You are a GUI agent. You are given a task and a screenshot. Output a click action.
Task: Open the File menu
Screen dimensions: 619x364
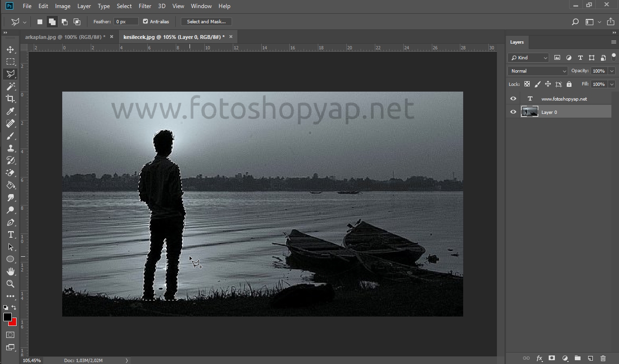coord(27,6)
